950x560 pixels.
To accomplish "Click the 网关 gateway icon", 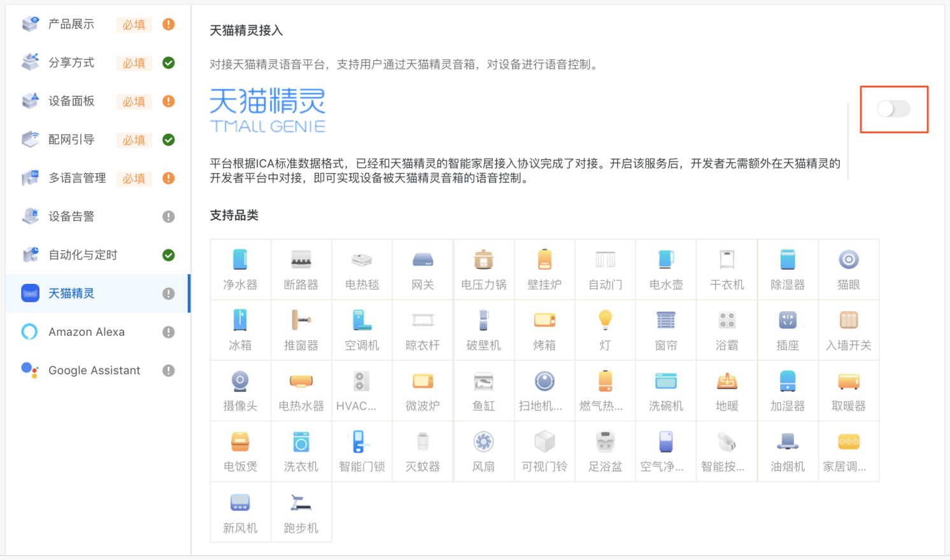I will [x=423, y=260].
